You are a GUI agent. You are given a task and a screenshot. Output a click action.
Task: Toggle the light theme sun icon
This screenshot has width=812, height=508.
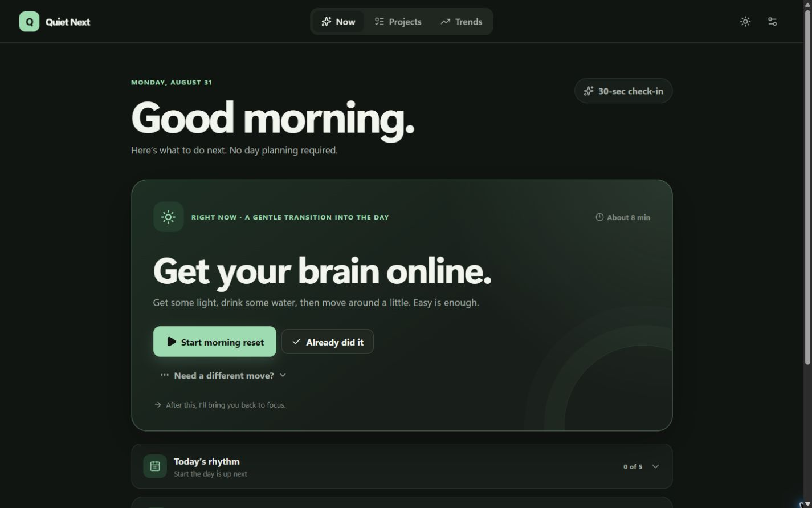(x=745, y=22)
